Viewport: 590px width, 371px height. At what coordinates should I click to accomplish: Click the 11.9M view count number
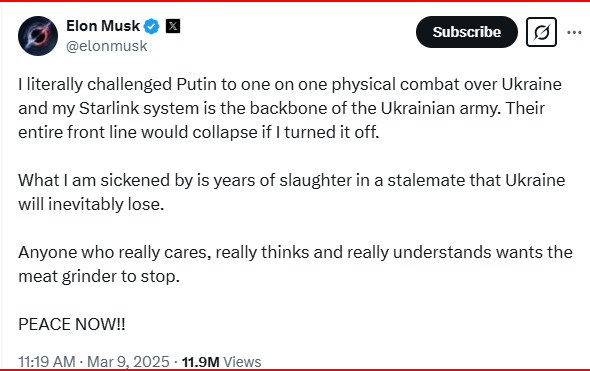click(x=201, y=362)
